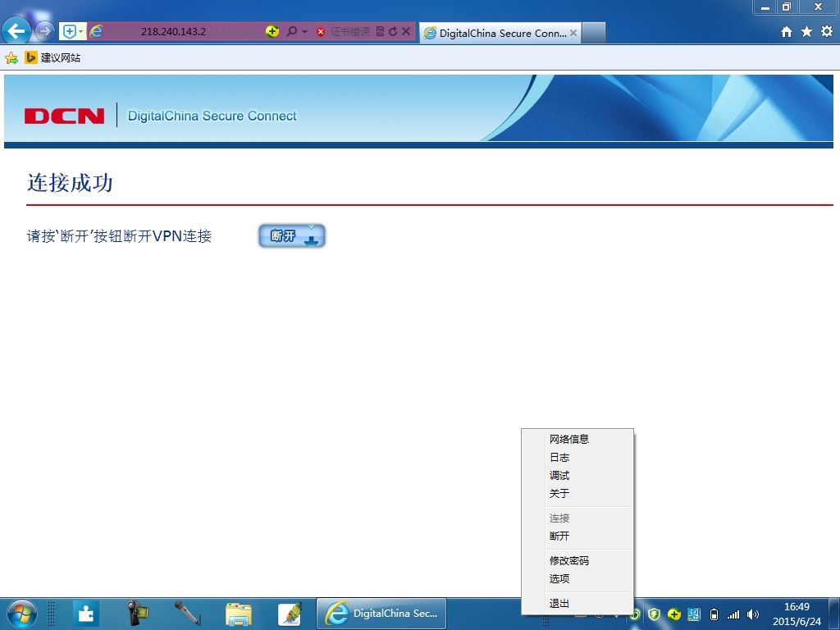Viewport: 840px width, 630px height.
Task: Open the shield security icon beside address bar
Action: (69, 32)
